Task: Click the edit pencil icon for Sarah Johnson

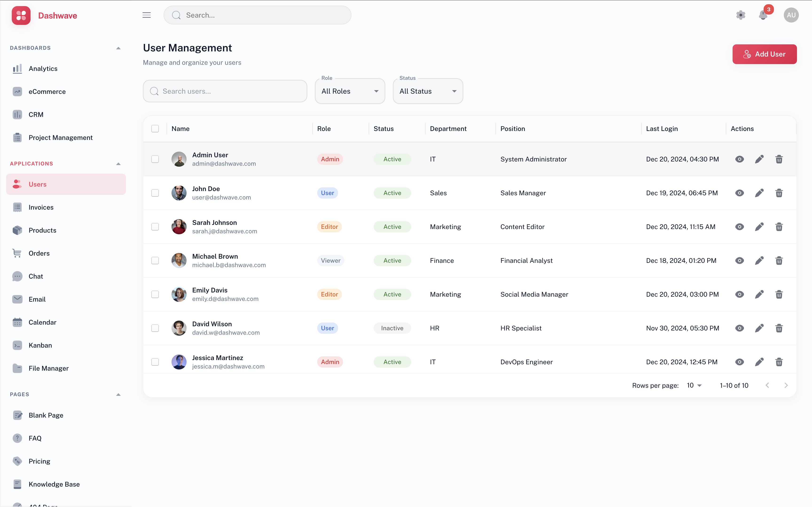Action: [759, 227]
